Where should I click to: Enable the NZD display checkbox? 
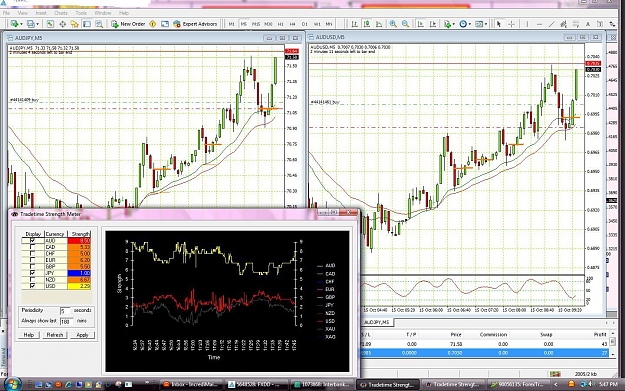coord(33,279)
